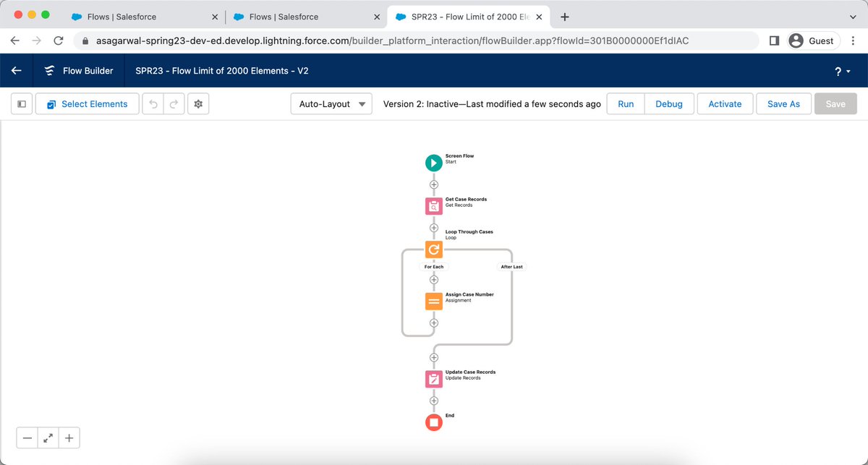Click the Screen Flow Start element icon
The width and height of the screenshot is (868, 465).
point(433,163)
